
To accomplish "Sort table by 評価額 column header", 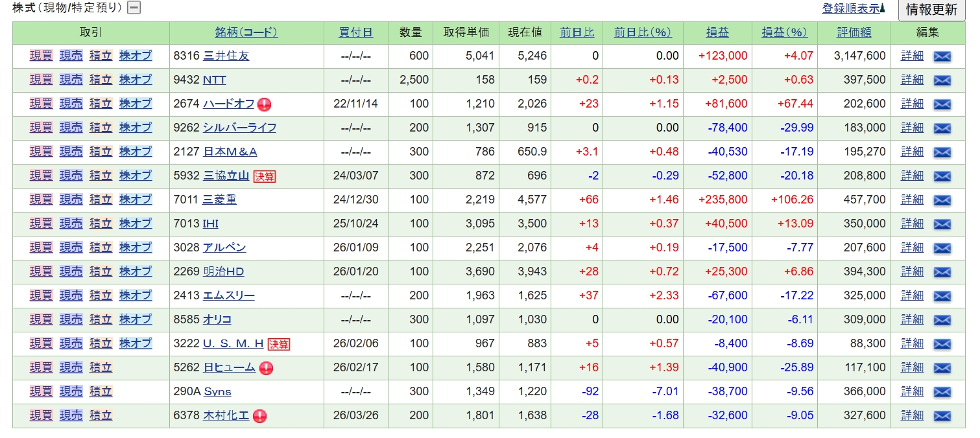I will [x=854, y=32].
